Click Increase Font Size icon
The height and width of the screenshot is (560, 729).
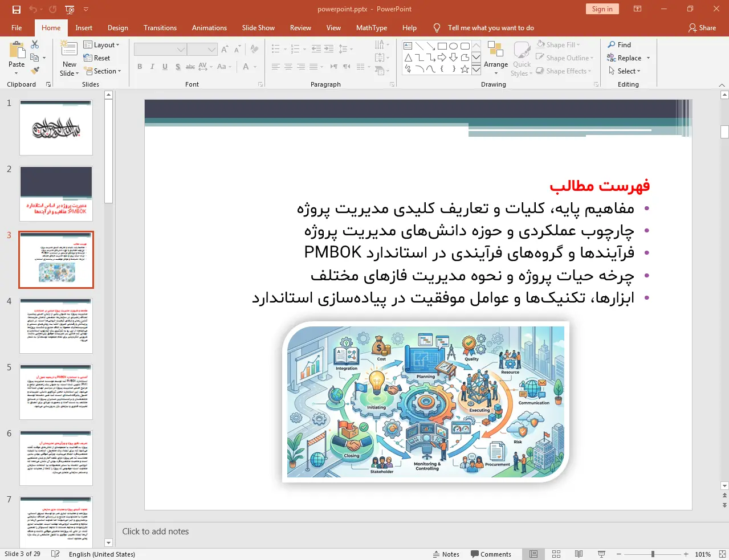(225, 50)
